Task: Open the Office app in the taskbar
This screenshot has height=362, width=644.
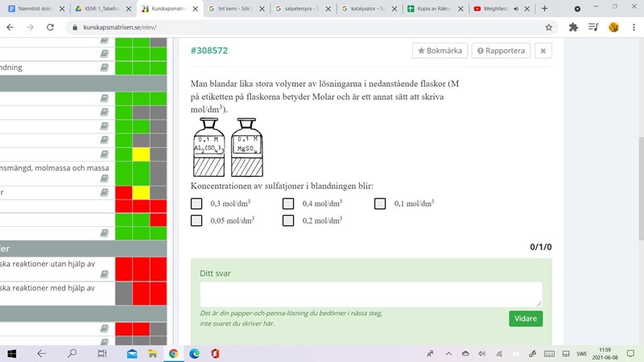Action: [215, 353]
